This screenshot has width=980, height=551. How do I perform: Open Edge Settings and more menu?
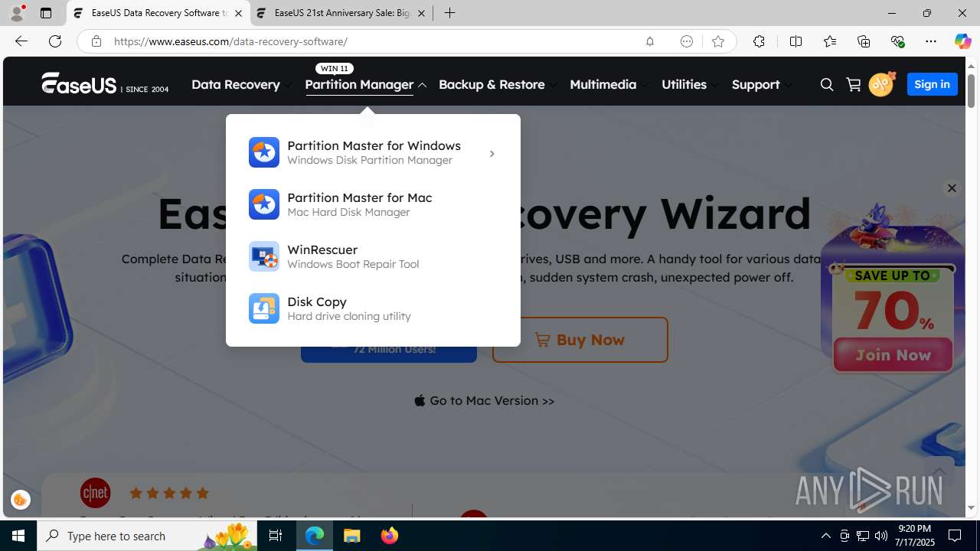[x=931, y=41]
